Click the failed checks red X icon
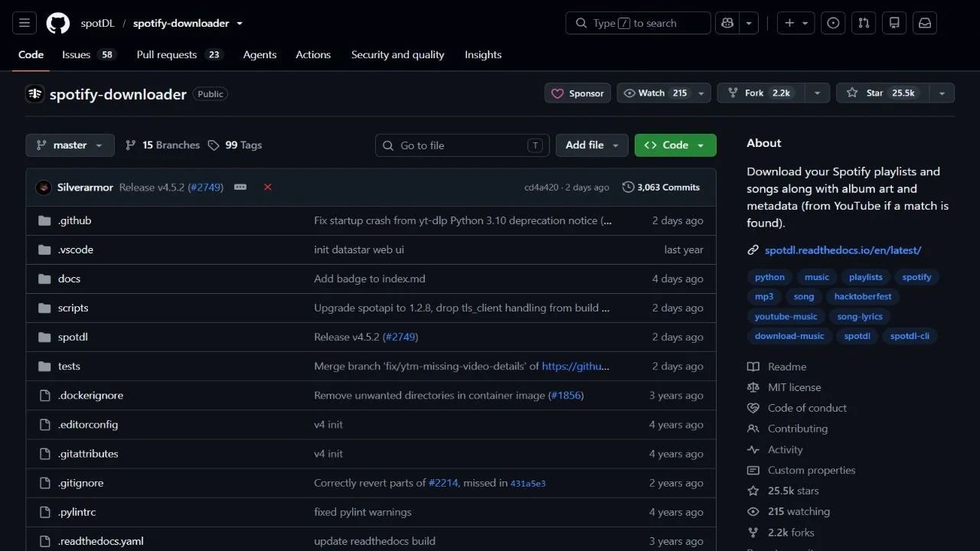This screenshot has width=980, height=551. [x=267, y=187]
